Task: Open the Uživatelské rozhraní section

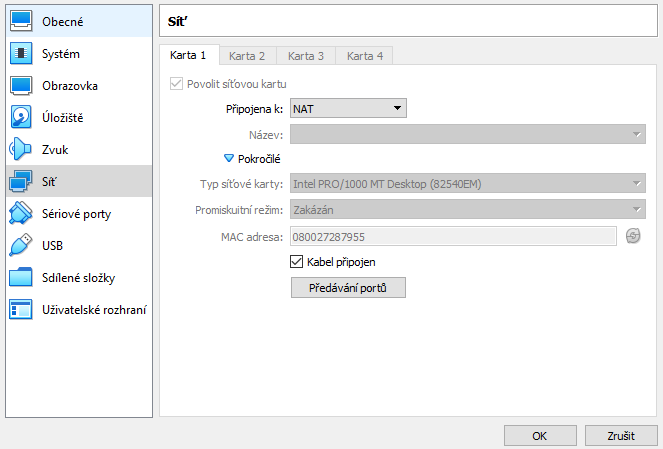Action: click(x=95, y=309)
